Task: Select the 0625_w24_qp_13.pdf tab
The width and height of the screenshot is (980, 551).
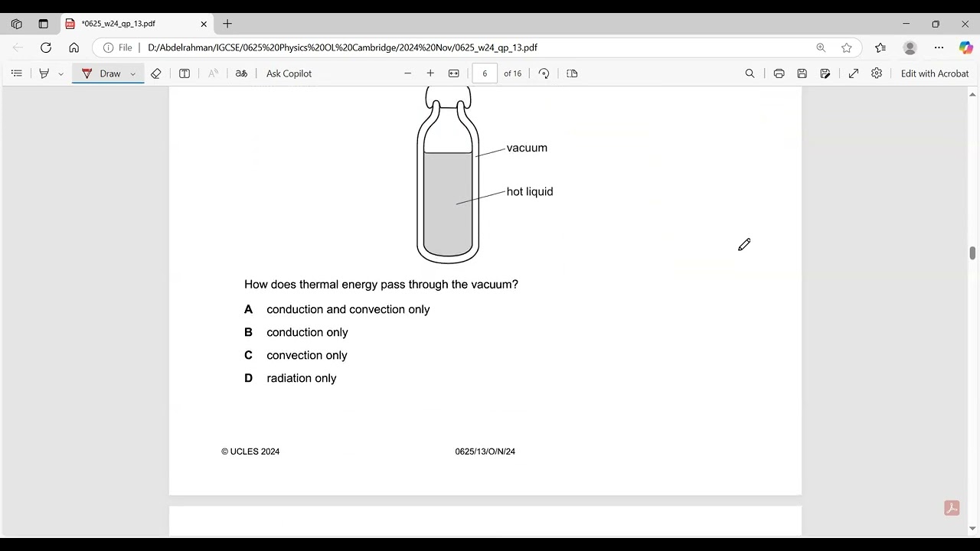Action: coord(136,24)
